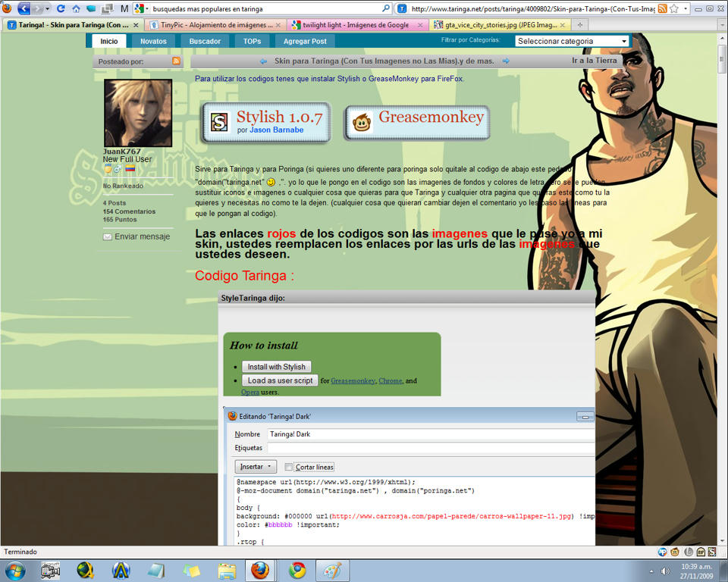Open the address bar history dropdown arrow
Screen dimensions: 728x582
686,8
